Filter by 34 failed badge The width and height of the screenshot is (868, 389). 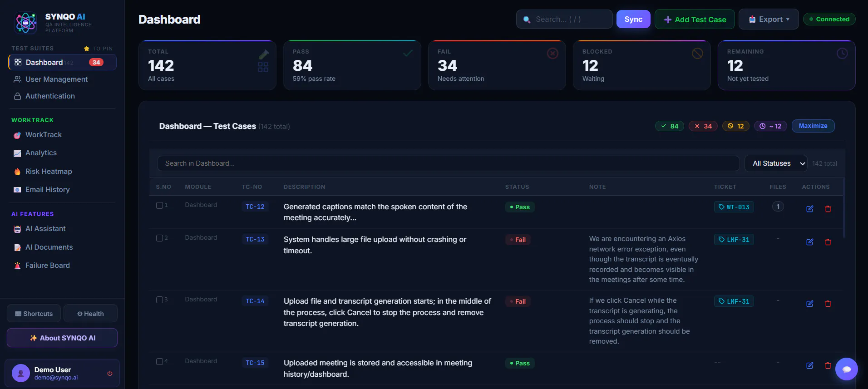point(703,126)
